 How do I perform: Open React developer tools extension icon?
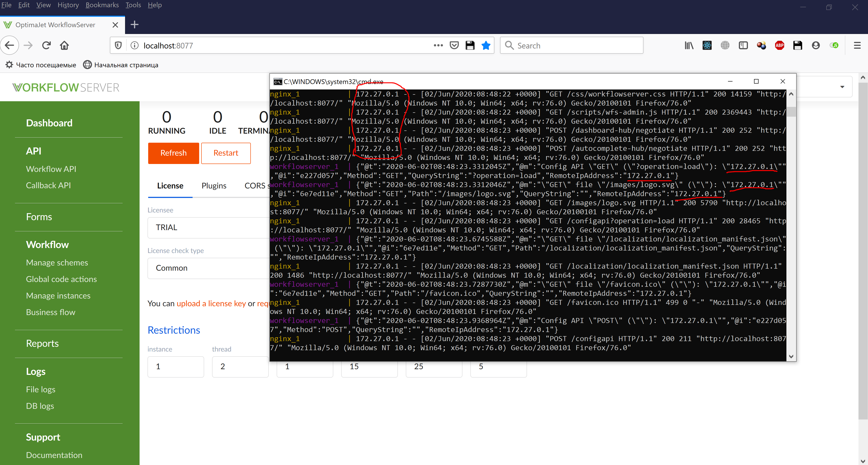(707, 46)
